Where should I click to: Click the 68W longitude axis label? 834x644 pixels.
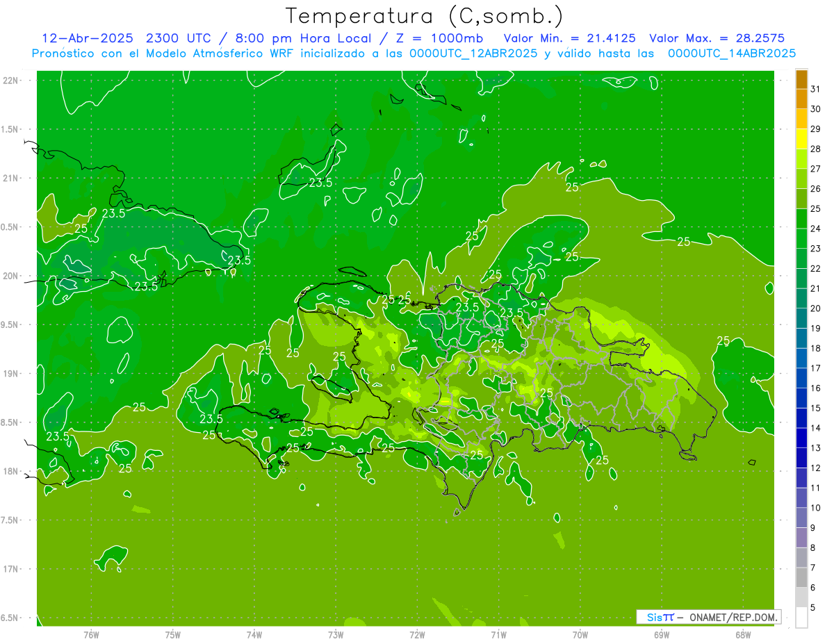743,634
